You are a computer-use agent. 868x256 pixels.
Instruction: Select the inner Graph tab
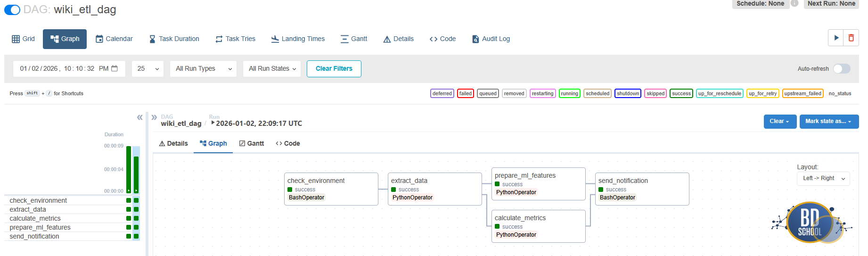point(213,144)
